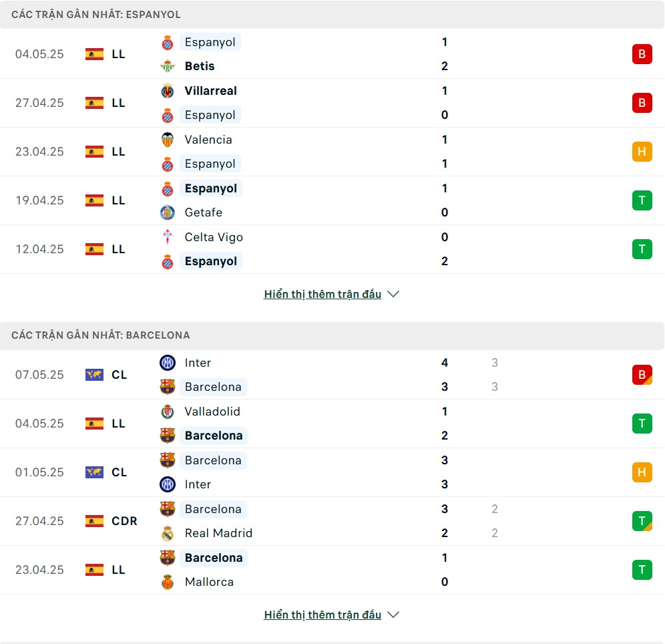This screenshot has width=665, height=644.
Task: Click red B badge for Espanyol vs Betis
Action: [642, 54]
